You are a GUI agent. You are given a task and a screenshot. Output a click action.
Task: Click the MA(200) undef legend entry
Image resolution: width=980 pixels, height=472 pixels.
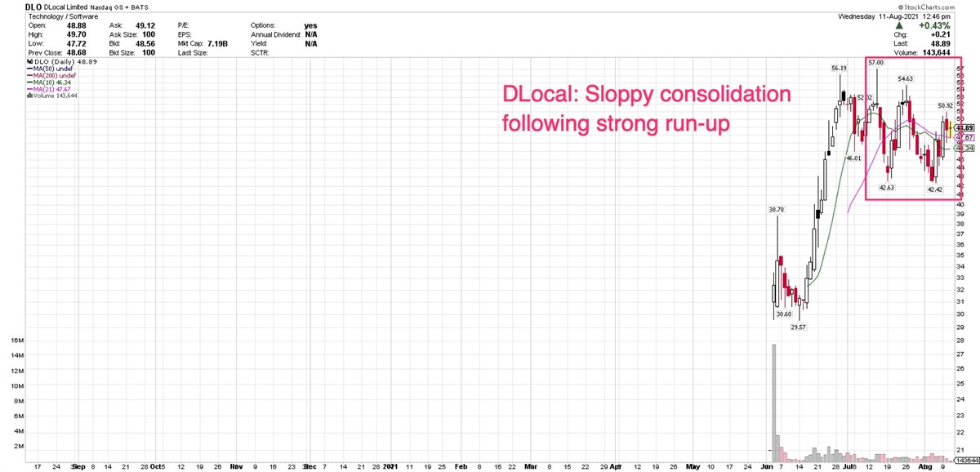point(51,77)
